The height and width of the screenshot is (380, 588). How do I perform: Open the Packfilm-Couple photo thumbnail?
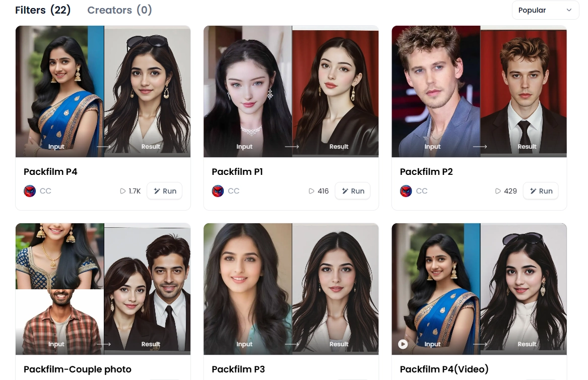[x=103, y=289]
